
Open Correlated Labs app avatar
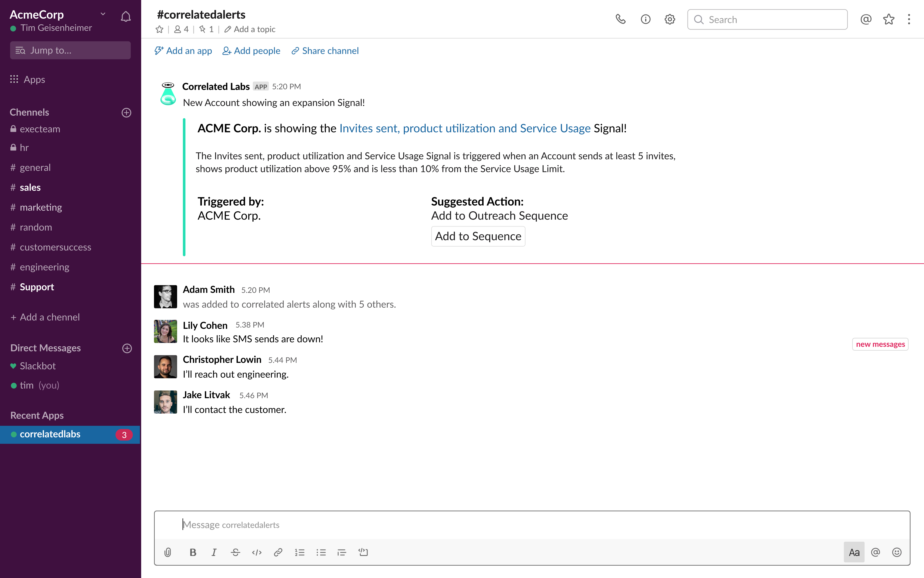[x=168, y=93]
